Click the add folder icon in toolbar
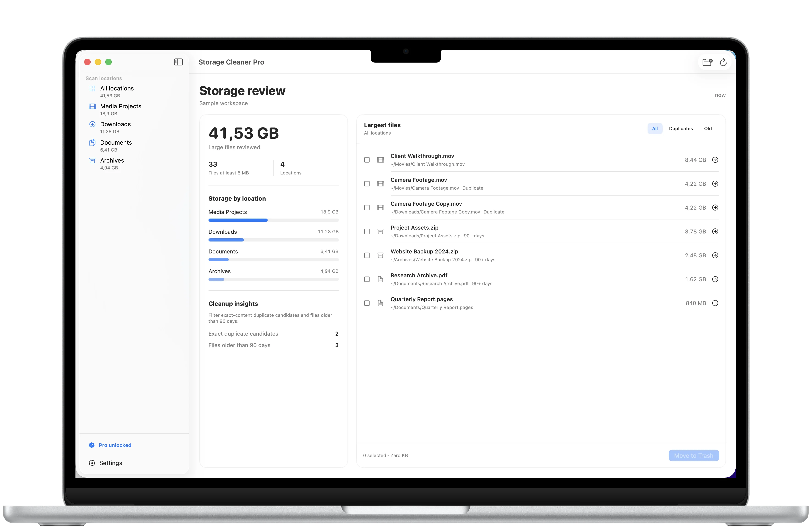Image resolution: width=812 pixels, height=528 pixels. click(707, 62)
